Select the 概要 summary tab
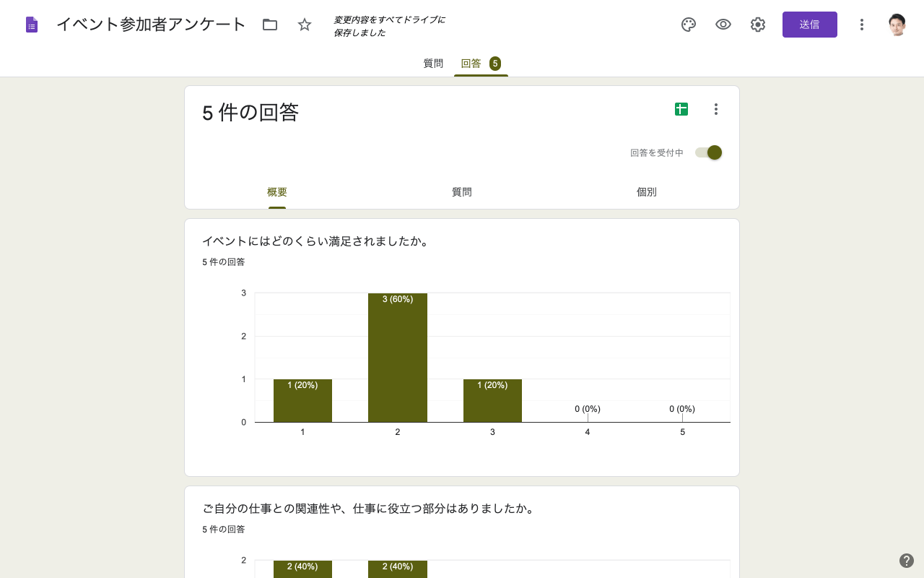The height and width of the screenshot is (578, 924). click(277, 192)
